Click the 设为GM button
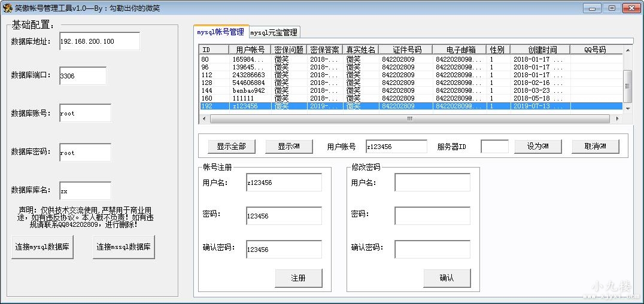The height and width of the screenshot is (304, 644). point(537,146)
